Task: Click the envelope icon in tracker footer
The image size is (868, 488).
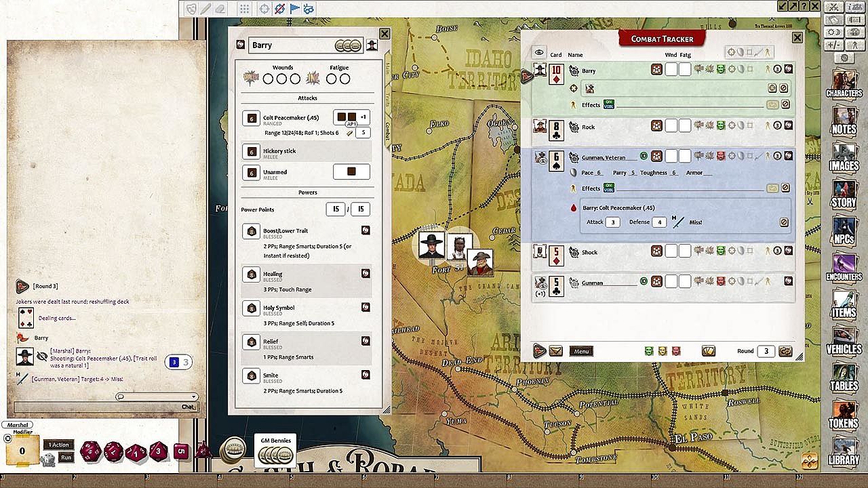Action: click(x=555, y=351)
